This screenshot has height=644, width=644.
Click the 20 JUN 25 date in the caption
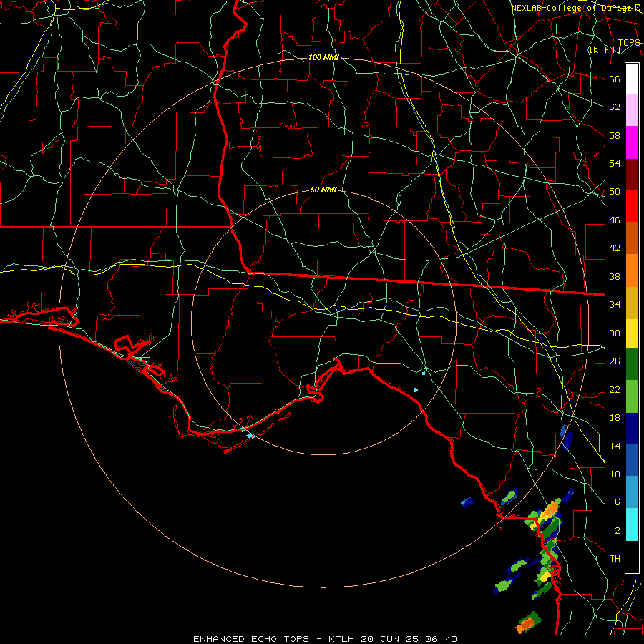click(391, 639)
